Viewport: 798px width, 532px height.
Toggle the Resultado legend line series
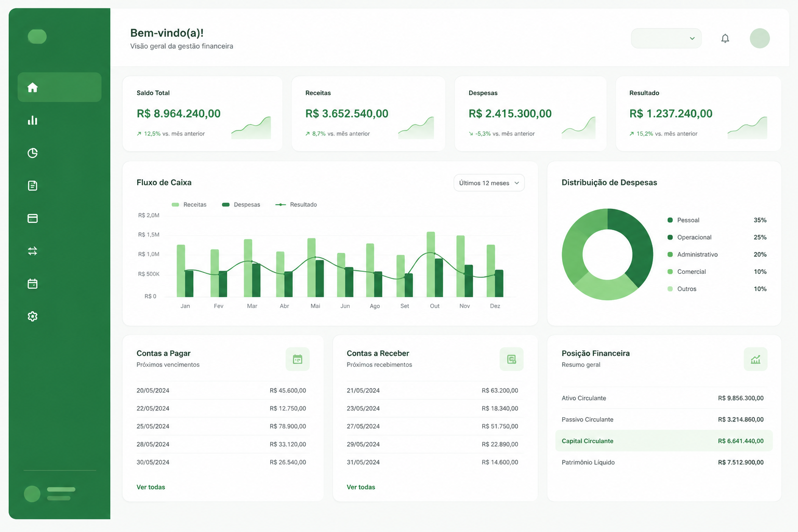point(296,205)
